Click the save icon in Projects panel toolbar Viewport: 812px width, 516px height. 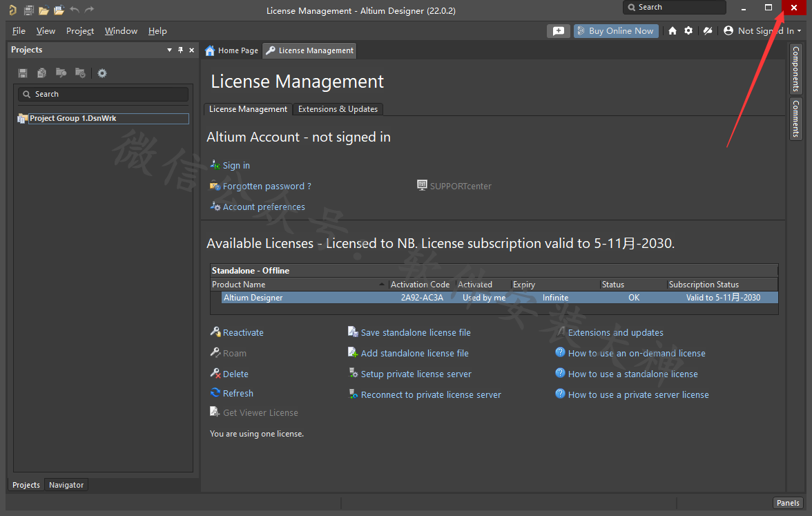pos(23,73)
